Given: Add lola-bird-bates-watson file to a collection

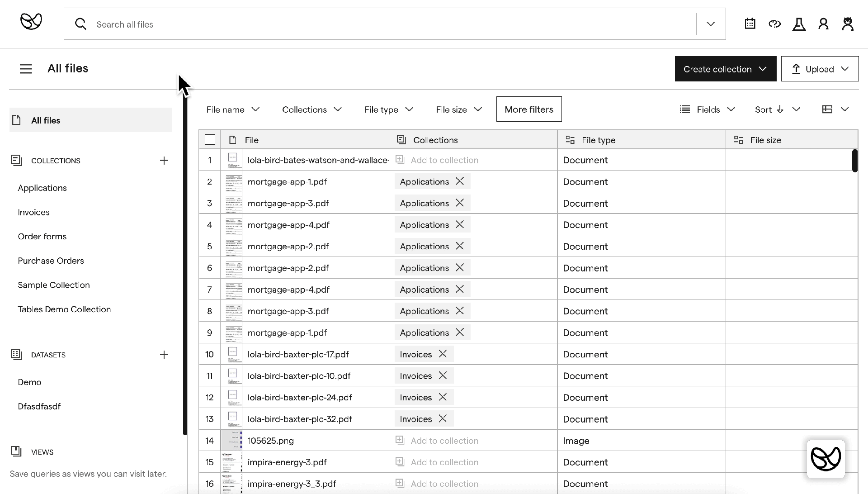Looking at the screenshot, I should (437, 160).
